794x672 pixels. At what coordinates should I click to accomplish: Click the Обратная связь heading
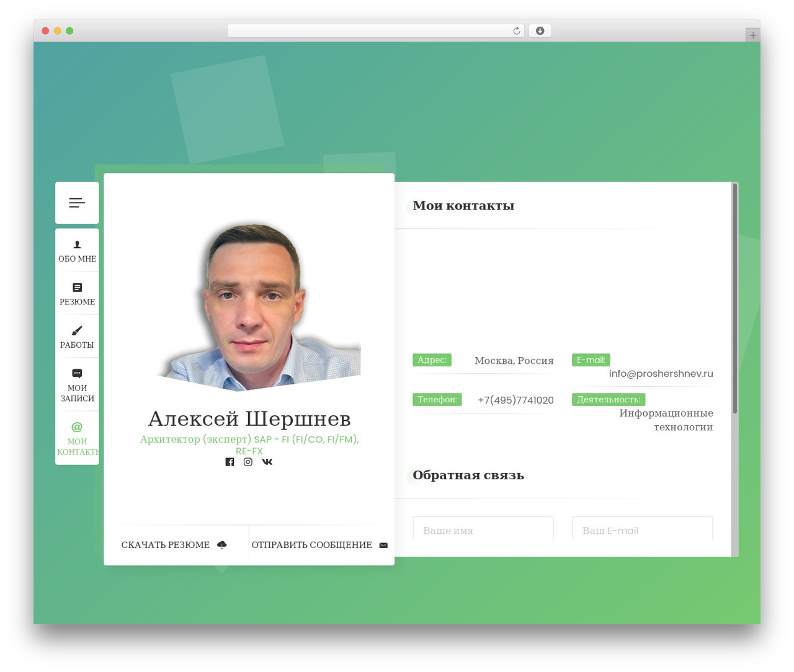pyautogui.click(x=468, y=475)
